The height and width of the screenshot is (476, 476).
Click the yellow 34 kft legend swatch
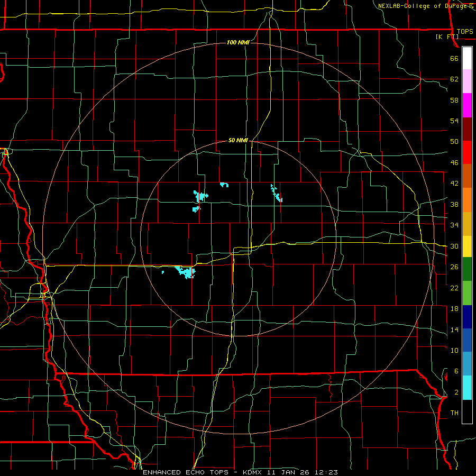pyautogui.click(x=467, y=246)
